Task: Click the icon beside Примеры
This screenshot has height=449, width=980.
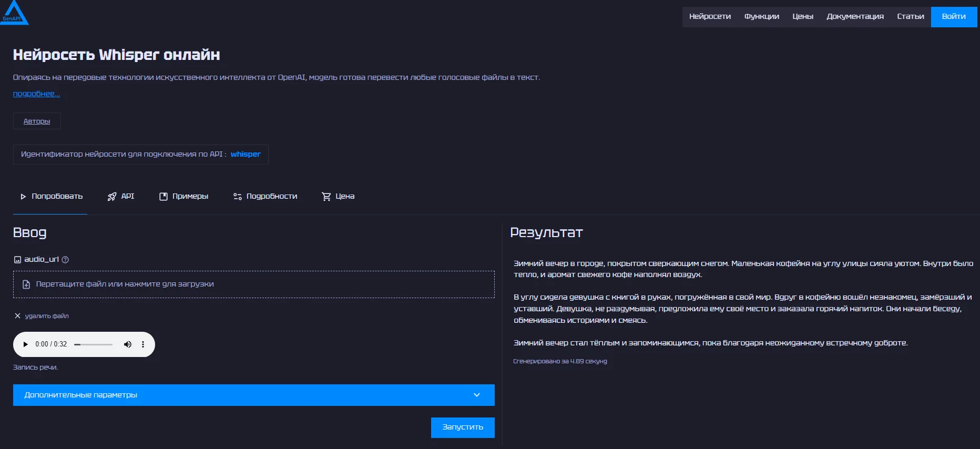Action: click(x=164, y=197)
